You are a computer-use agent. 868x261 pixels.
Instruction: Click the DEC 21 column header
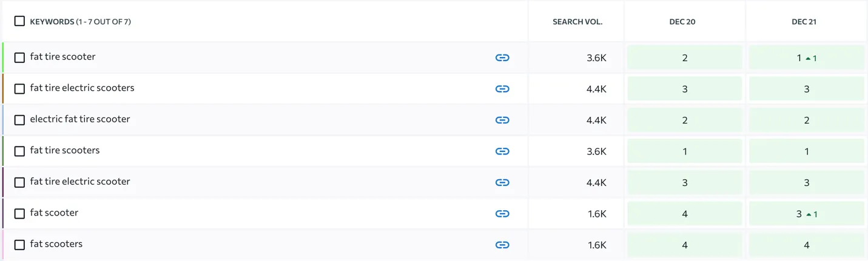coord(804,22)
